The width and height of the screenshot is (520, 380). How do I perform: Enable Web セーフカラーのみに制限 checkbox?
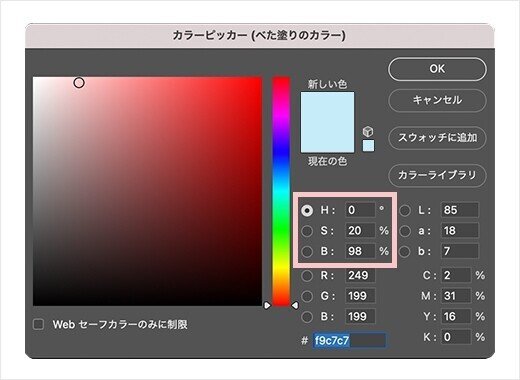39,324
